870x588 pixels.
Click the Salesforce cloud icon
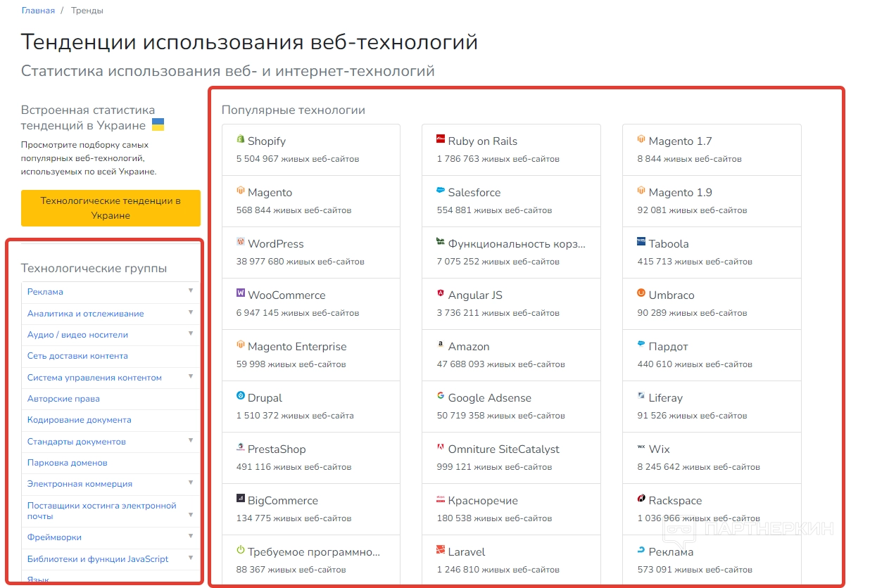441,191
